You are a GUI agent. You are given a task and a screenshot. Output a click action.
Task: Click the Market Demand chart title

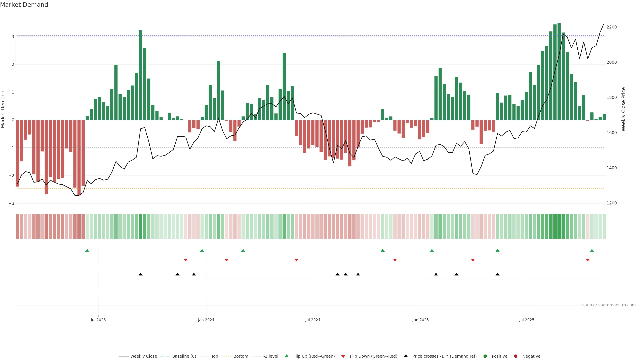[24, 5]
